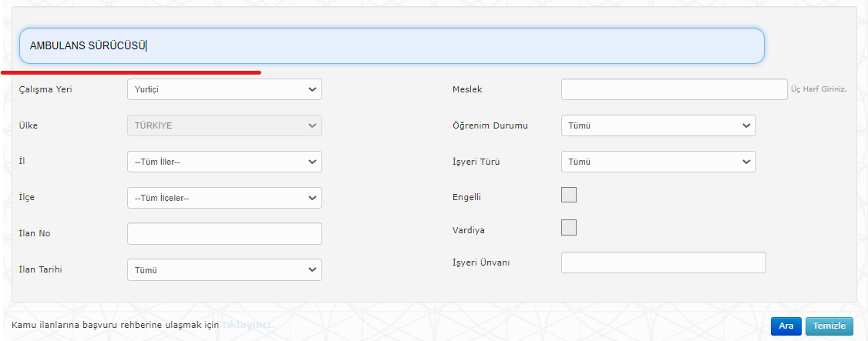This screenshot has width=868, height=341.
Task: Open the İlan Tarihi dropdown
Action: [224, 270]
